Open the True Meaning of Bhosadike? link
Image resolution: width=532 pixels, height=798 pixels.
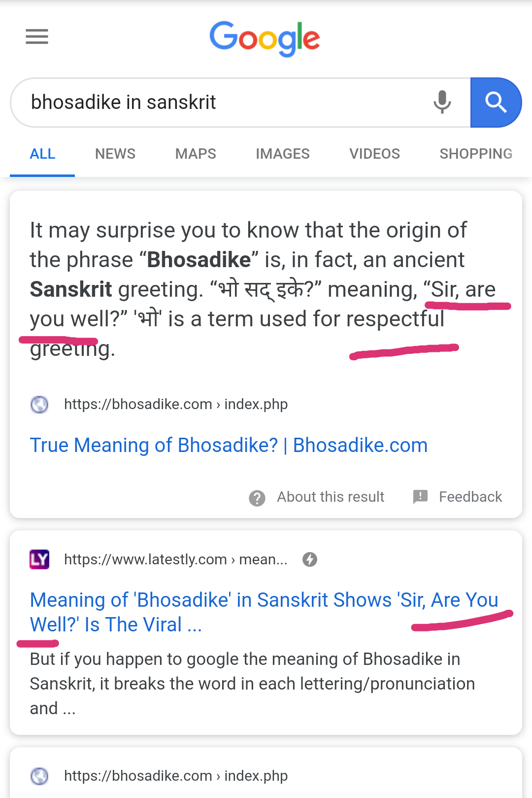tap(229, 445)
